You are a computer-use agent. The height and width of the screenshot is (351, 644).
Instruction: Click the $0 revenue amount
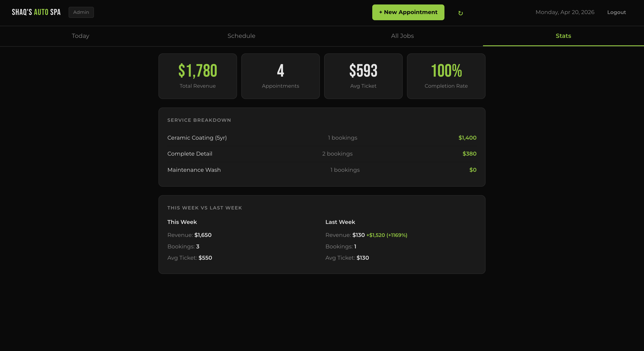[x=473, y=170]
